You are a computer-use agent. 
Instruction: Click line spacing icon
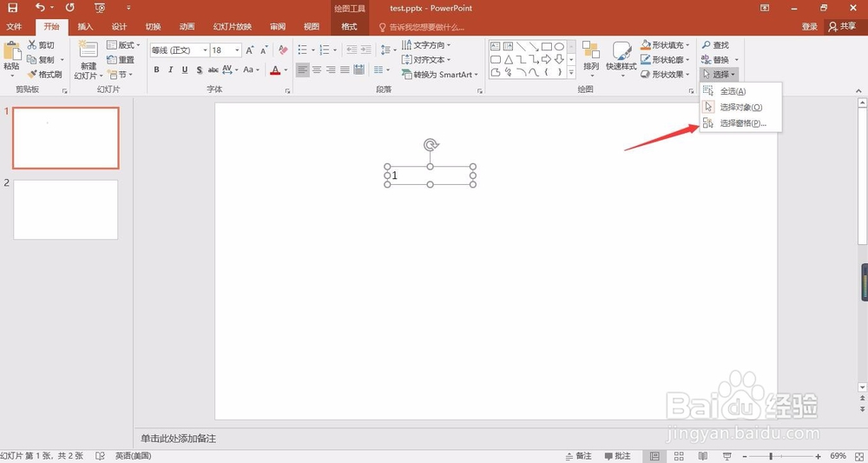tap(386, 50)
